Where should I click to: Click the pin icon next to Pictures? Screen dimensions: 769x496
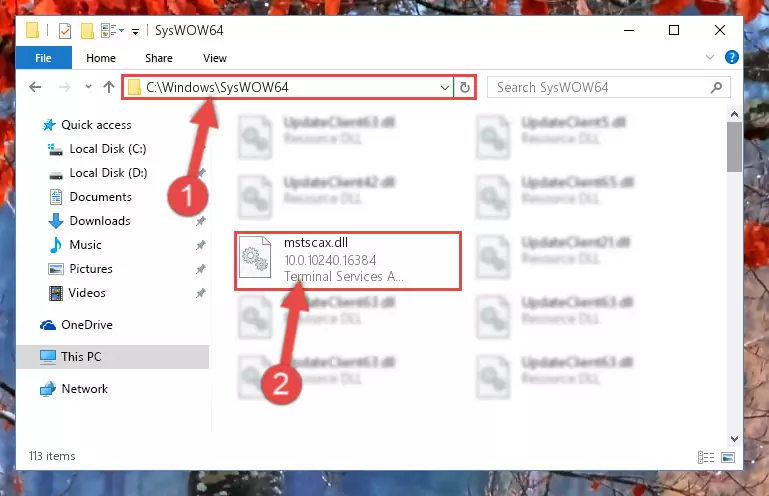coord(200,269)
